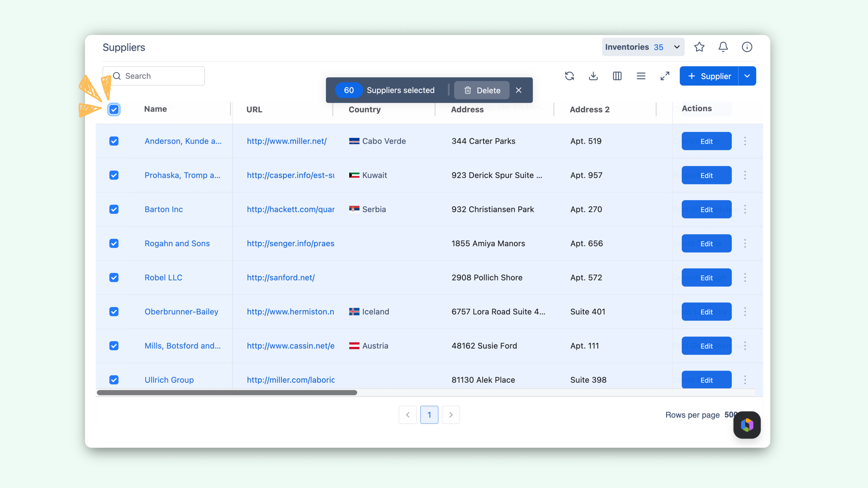Screen dimensions: 868x488
Task: Uncheck the Oberbrunner-Bailey checkbox
Action: (x=114, y=312)
